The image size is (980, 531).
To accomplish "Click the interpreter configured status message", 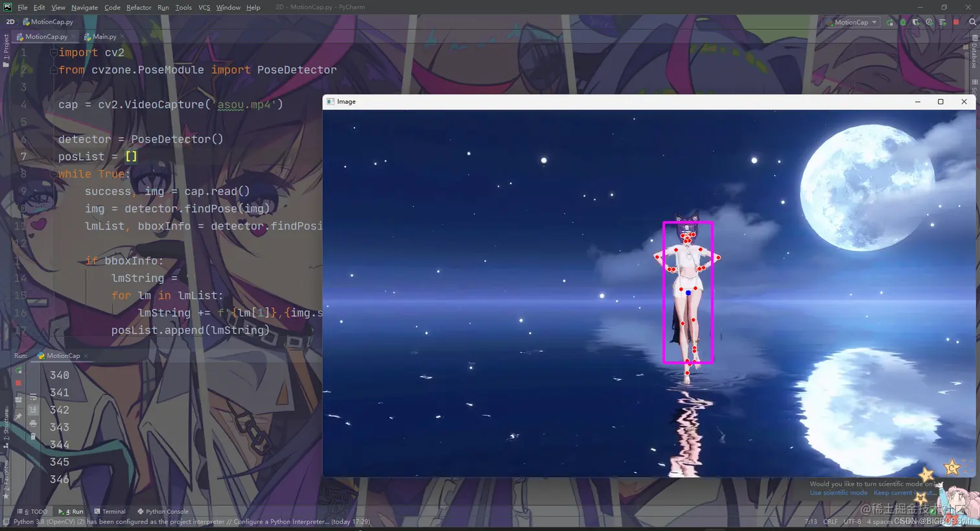I will pos(192,521).
